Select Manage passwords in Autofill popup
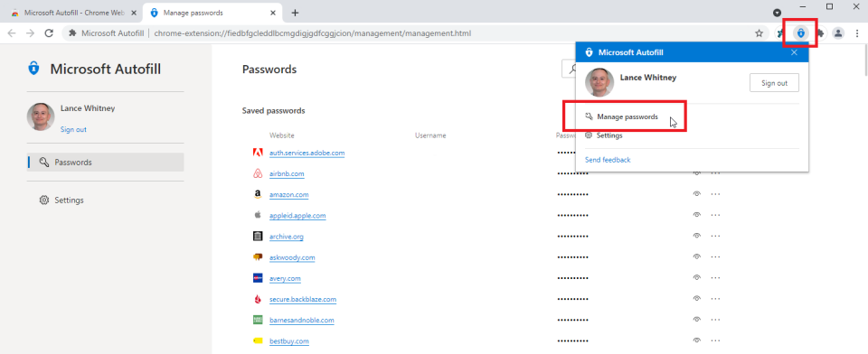This screenshot has height=354, width=868. pos(622,116)
